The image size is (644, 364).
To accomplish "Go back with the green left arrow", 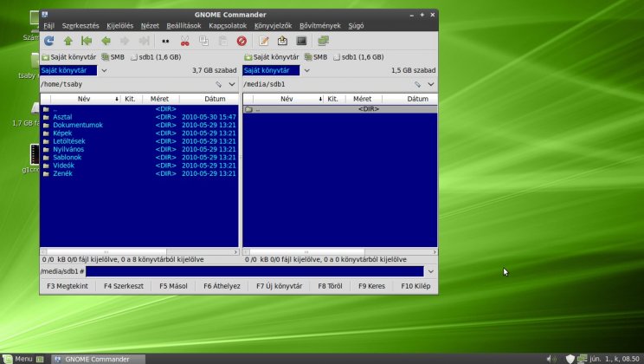I will coord(106,41).
